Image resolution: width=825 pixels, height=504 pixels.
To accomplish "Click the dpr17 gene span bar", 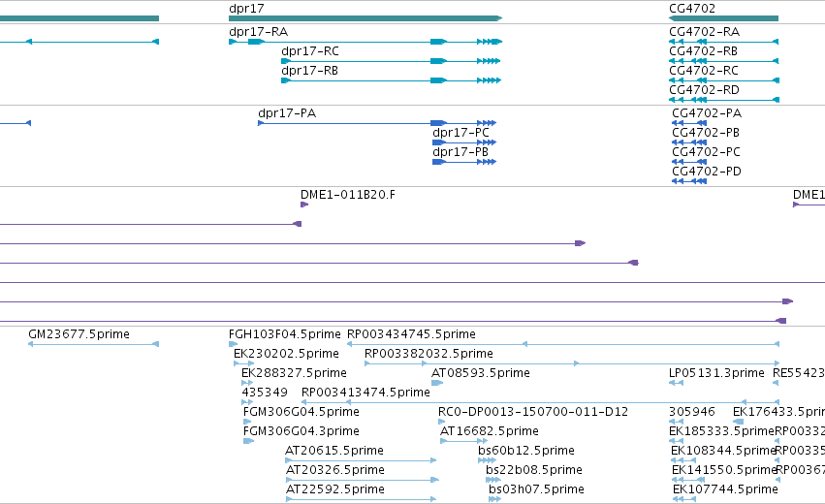I will (x=365, y=18).
